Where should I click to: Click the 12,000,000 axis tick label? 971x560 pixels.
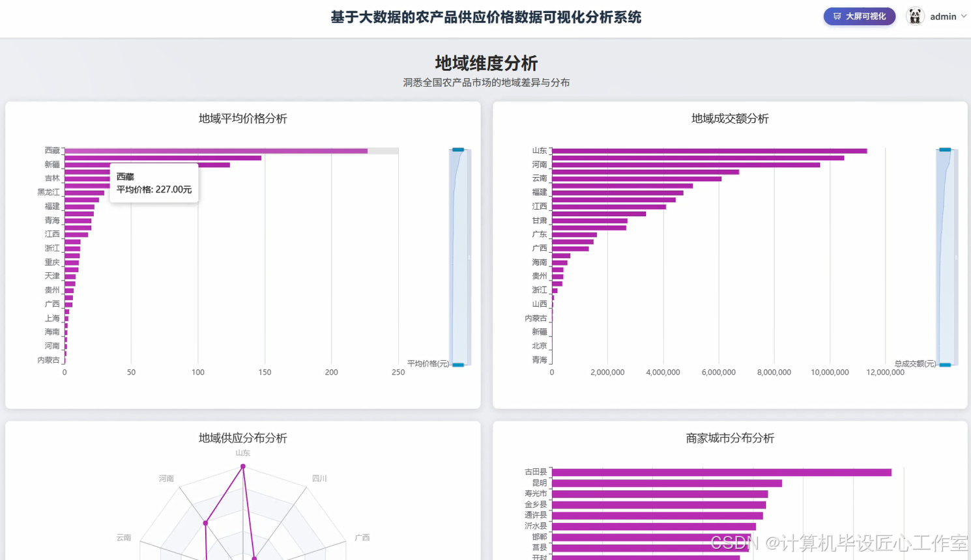tap(885, 372)
